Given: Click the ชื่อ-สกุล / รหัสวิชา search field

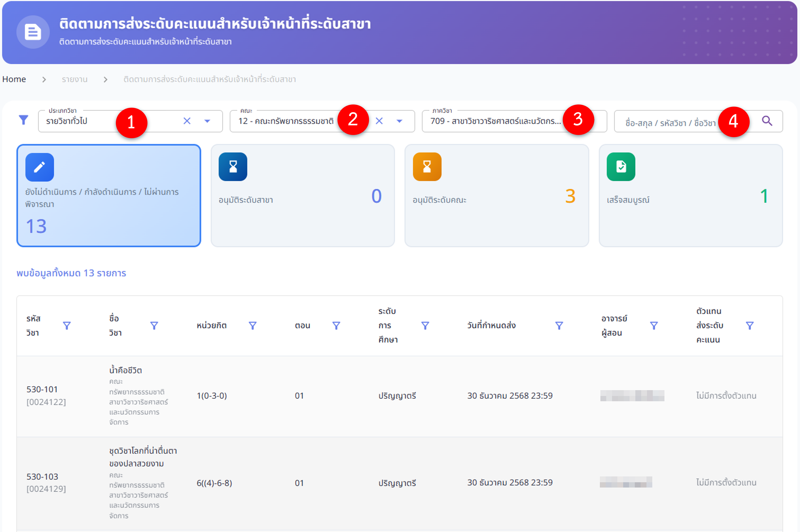Looking at the screenshot, I should pos(670,122).
